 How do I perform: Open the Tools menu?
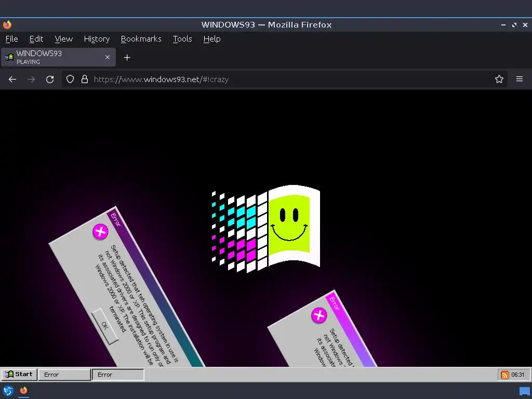tap(182, 39)
